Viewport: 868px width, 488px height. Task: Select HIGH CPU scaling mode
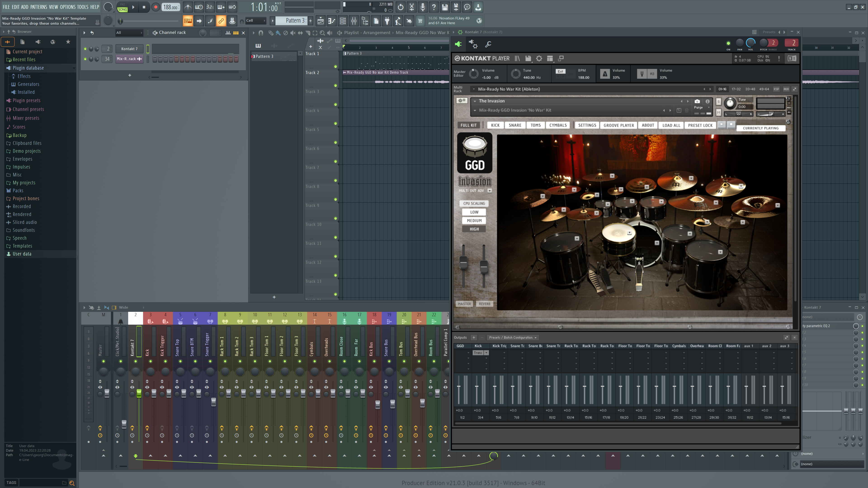coord(474,229)
